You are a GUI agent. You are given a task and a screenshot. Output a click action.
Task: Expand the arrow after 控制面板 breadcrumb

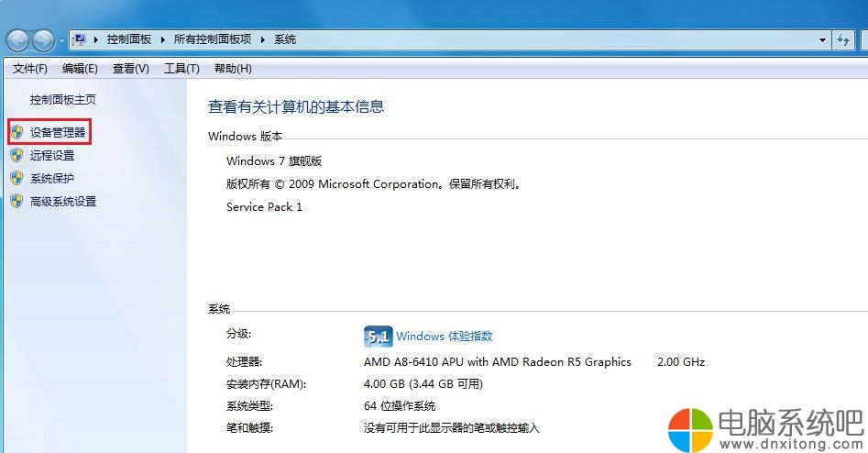(163, 39)
